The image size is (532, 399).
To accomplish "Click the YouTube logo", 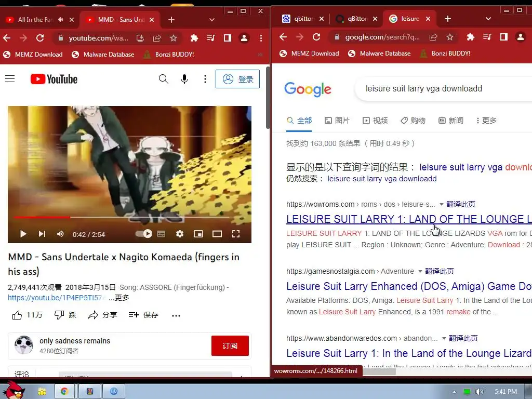I will coord(54,79).
